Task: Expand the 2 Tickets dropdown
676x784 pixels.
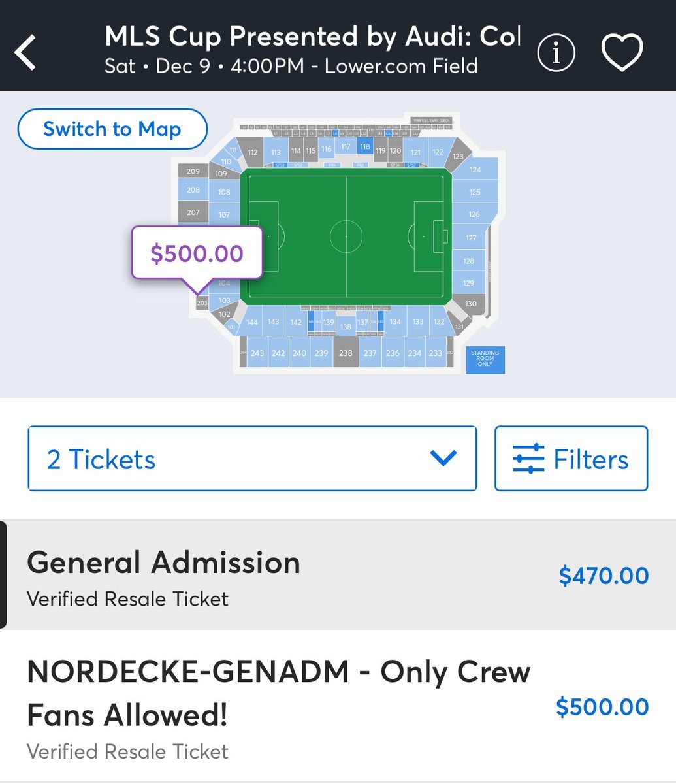Action: point(252,459)
